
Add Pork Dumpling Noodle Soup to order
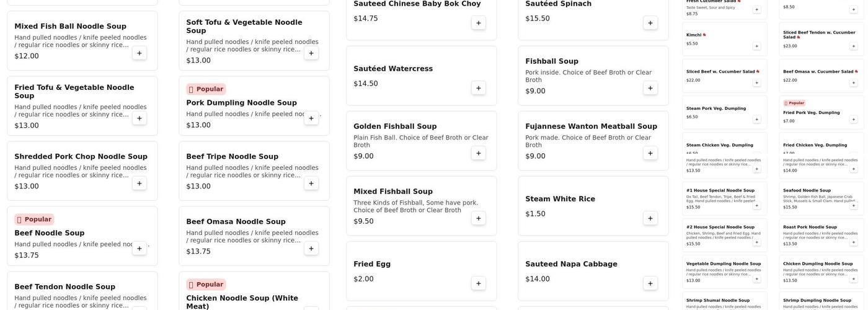pyautogui.click(x=311, y=118)
